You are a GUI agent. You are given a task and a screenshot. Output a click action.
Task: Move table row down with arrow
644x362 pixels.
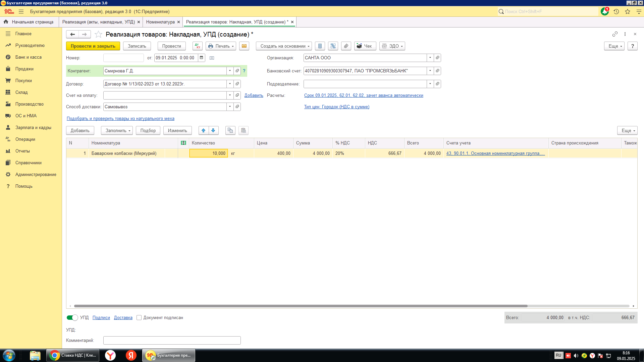(x=213, y=130)
